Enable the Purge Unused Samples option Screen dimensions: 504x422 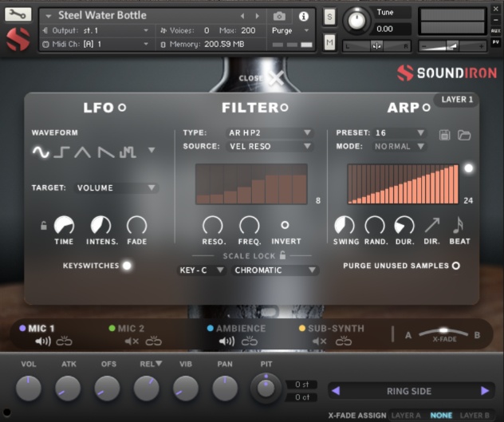[x=456, y=266]
